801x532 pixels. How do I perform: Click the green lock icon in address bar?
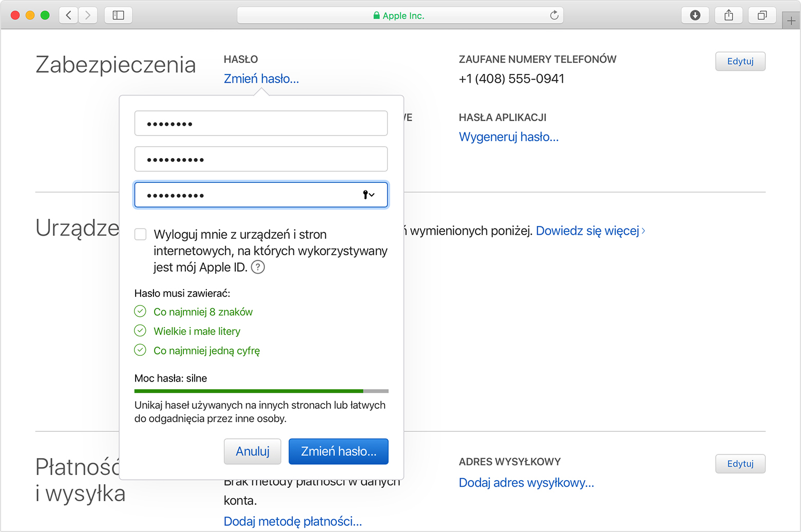click(x=376, y=15)
